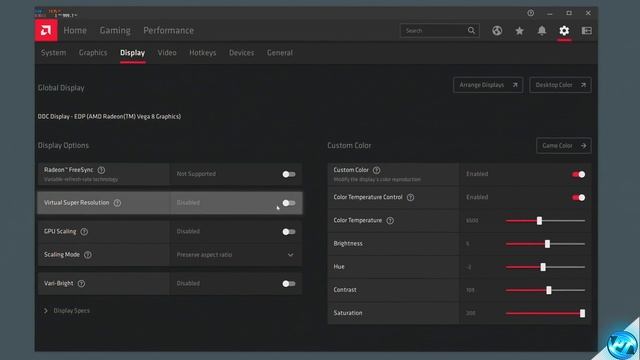
Task: Switch to System tab
Action: 53,53
